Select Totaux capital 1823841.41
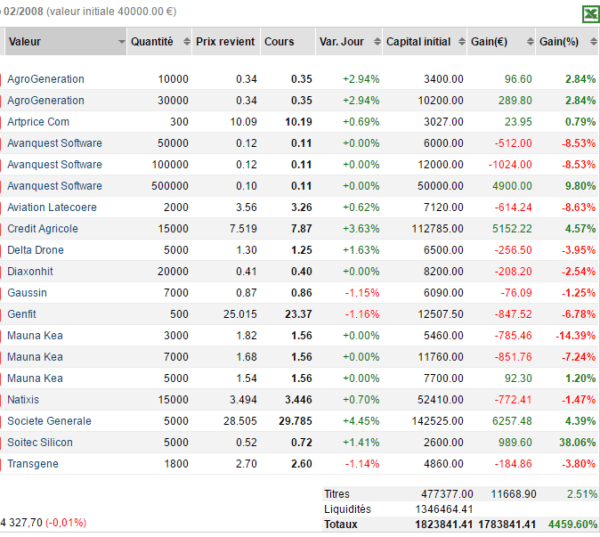The height and width of the screenshot is (537, 600). tap(444, 524)
